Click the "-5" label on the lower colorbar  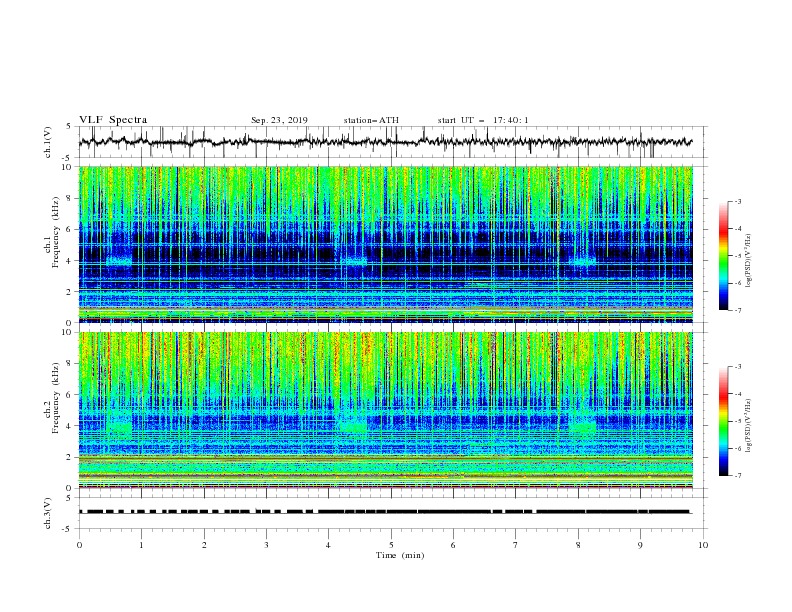click(738, 421)
